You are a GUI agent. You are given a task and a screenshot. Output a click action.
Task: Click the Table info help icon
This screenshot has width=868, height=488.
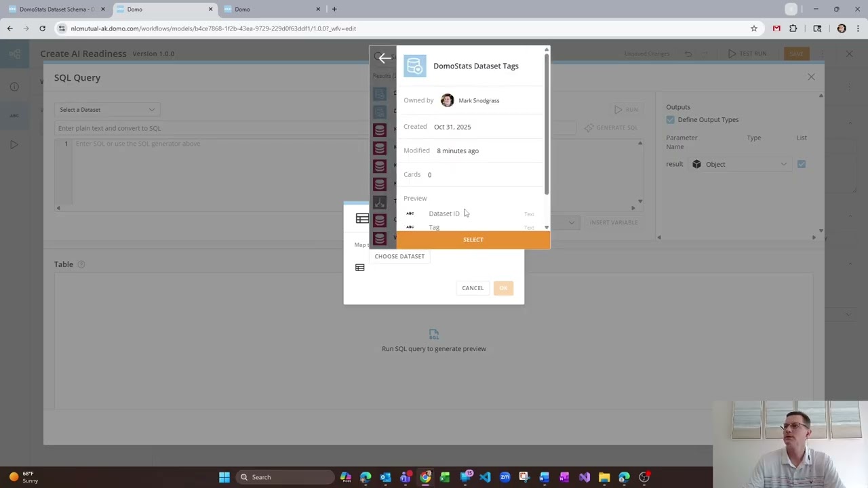pyautogui.click(x=81, y=264)
